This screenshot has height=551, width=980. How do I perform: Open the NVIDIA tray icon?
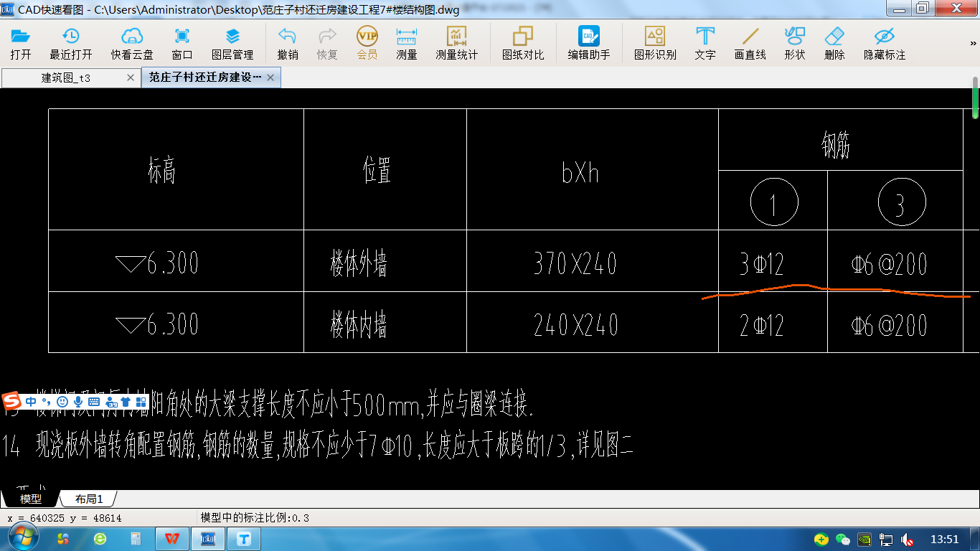point(865,540)
